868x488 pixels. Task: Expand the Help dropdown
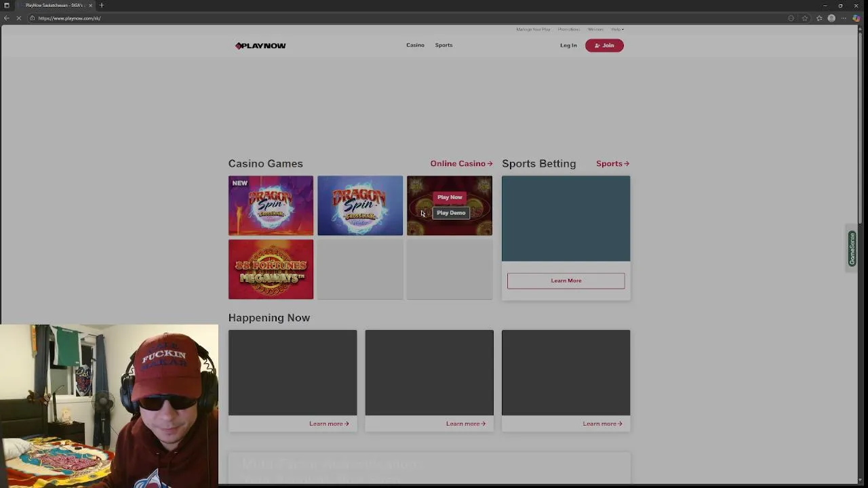point(617,29)
